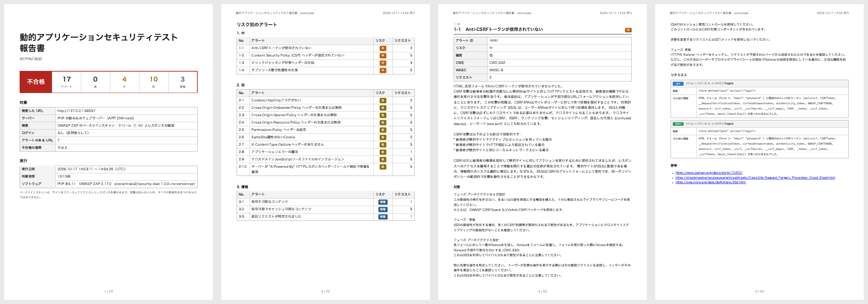Select the サブリソース整合性属性の欠落 alert row
Image resolution: width=868 pixels, height=304 pixels.
point(326,70)
